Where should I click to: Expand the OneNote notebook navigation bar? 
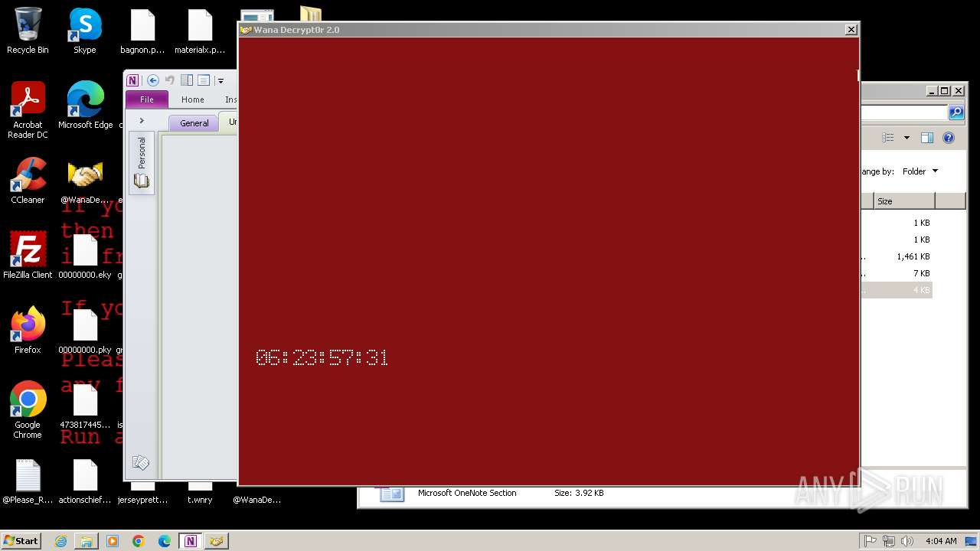[142, 121]
